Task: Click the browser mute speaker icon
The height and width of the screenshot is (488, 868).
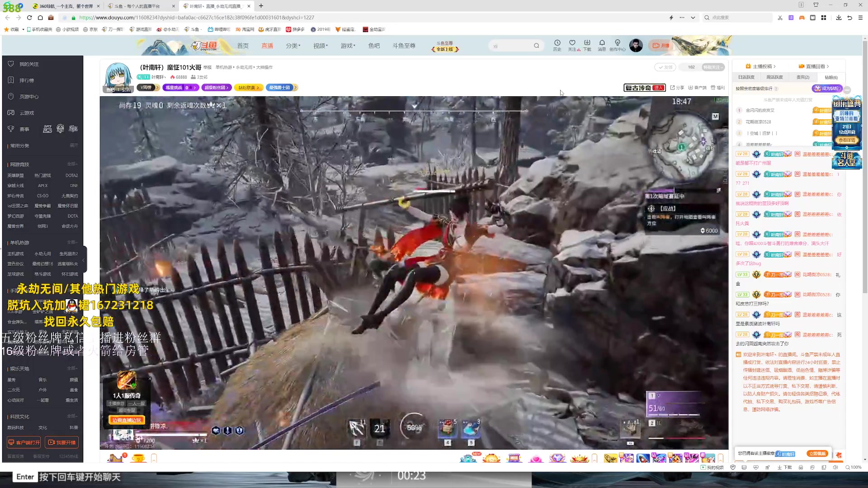Action: coord(835,467)
